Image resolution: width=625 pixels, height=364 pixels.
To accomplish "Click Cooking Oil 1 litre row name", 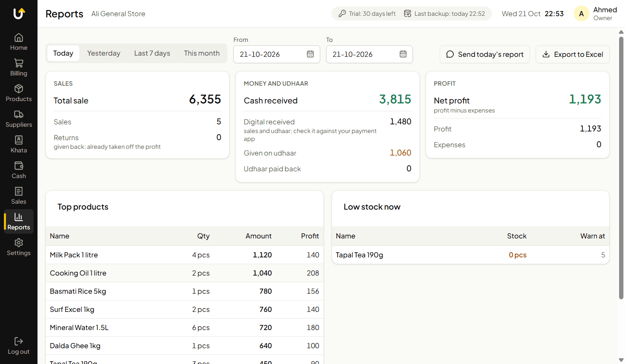I will coord(78,273).
